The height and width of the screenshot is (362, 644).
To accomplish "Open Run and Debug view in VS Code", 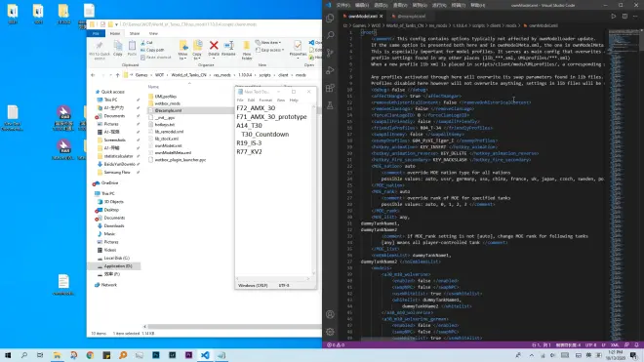I will coord(330,70).
